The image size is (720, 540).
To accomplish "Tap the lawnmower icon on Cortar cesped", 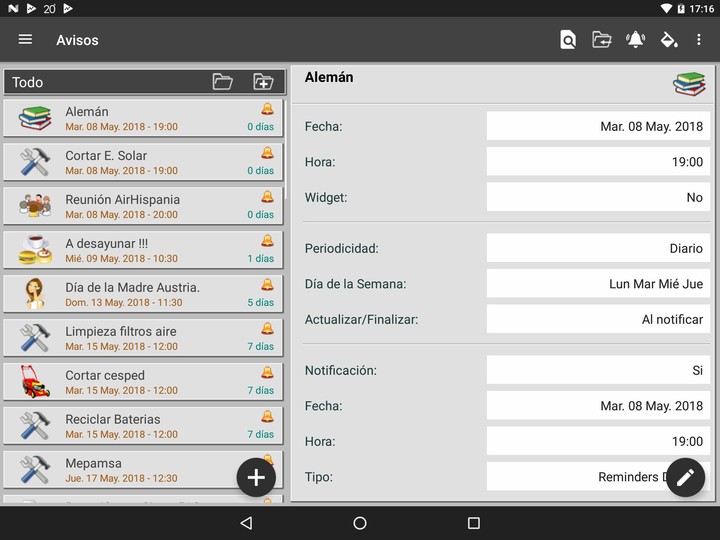I will (35, 381).
